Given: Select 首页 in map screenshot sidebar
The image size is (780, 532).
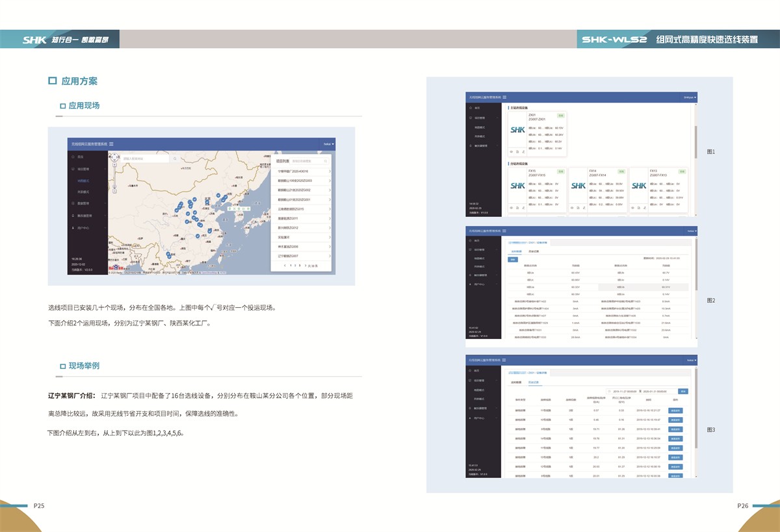Looking at the screenshot, I should click(x=80, y=157).
